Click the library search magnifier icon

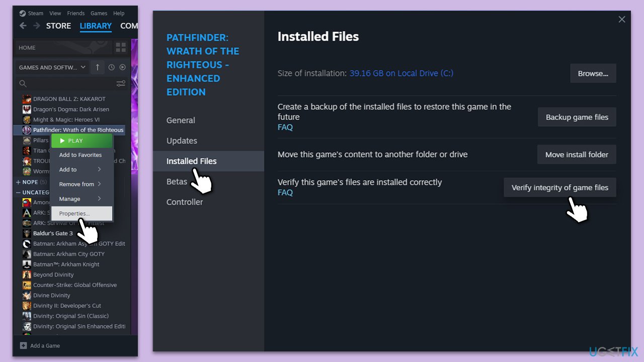23,83
